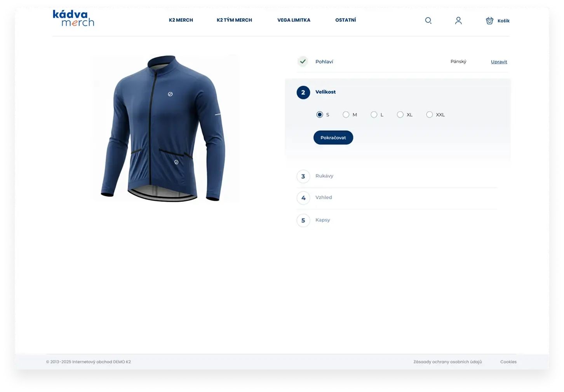This screenshot has width=564, height=392.
Task: Pick size XL radio button
Action: click(400, 114)
